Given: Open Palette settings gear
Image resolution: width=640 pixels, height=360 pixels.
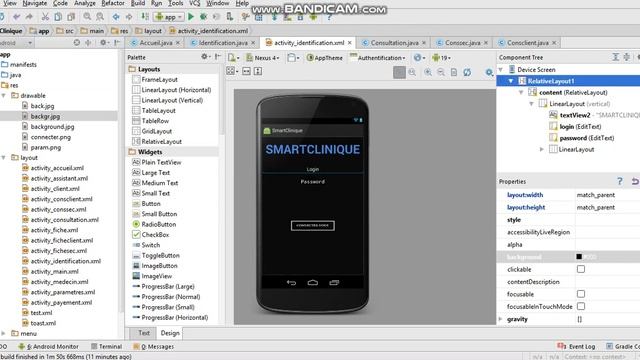Looking at the screenshot, I should coord(204,57).
